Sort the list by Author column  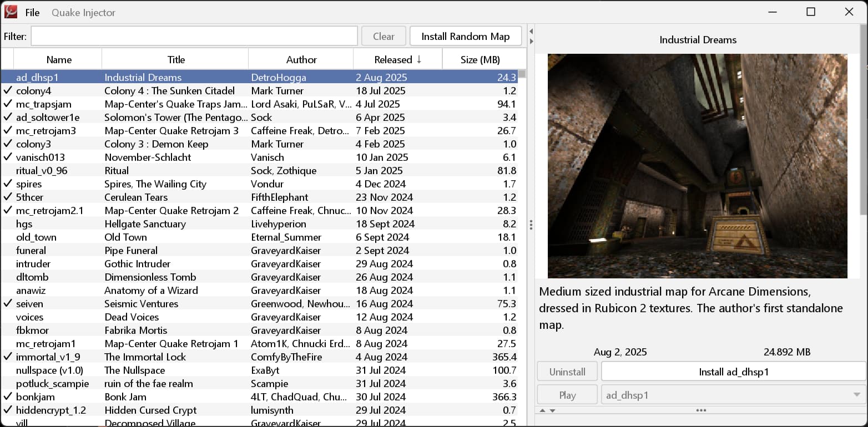(301, 59)
